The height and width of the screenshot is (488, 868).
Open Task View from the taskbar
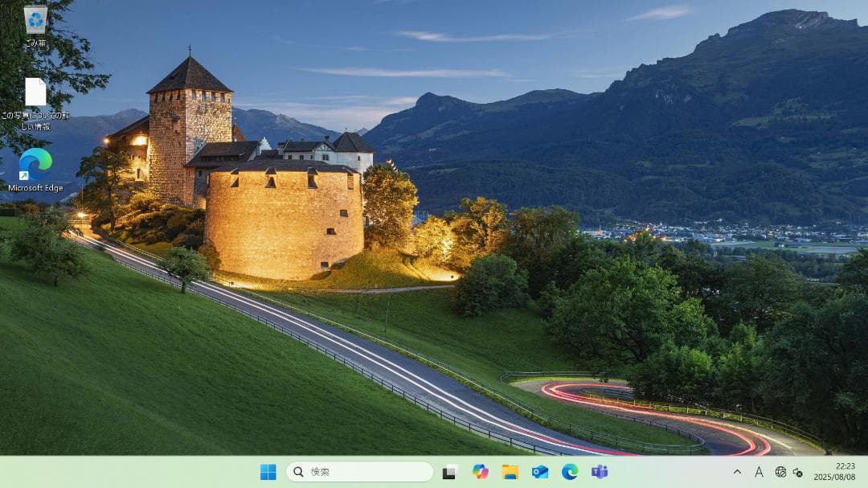click(x=450, y=472)
